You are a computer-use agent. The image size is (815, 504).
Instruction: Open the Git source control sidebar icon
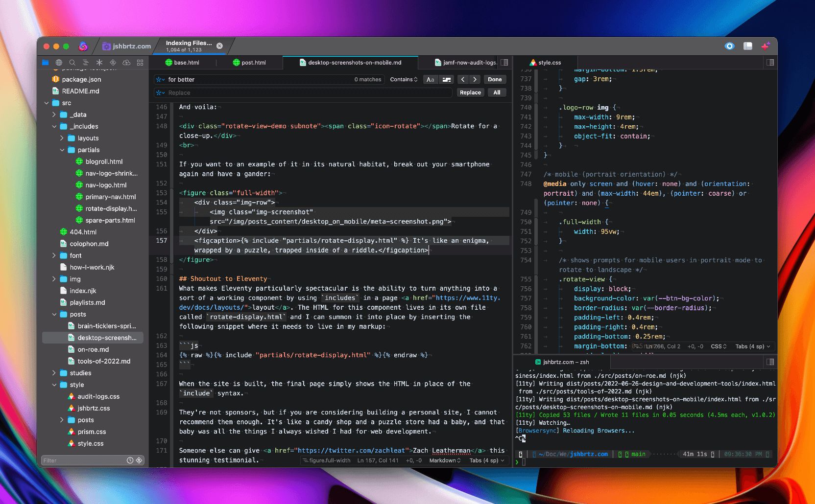(x=113, y=63)
